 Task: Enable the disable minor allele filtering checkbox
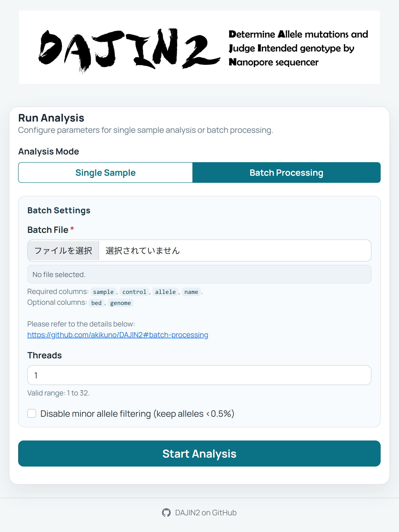(32, 414)
